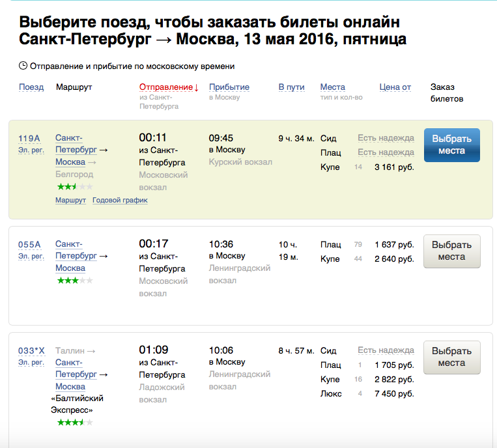
Task: Sort list by Места column header
Action: click(332, 87)
